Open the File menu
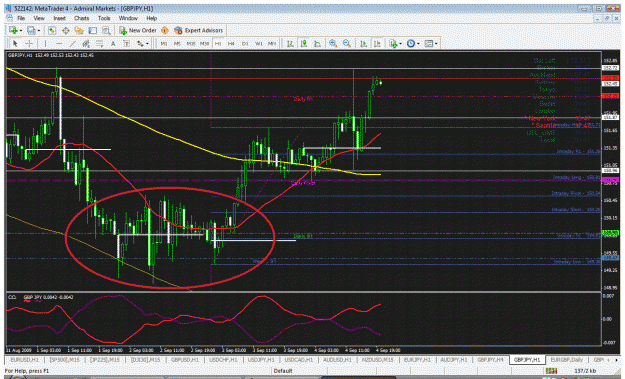 point(21,18)
